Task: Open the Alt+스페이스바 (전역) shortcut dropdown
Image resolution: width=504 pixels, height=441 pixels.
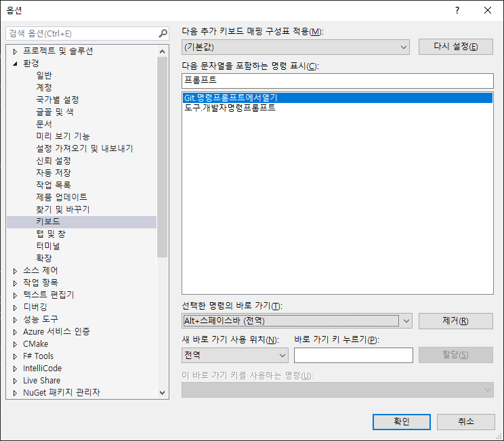Action: [x=297, y=321]
